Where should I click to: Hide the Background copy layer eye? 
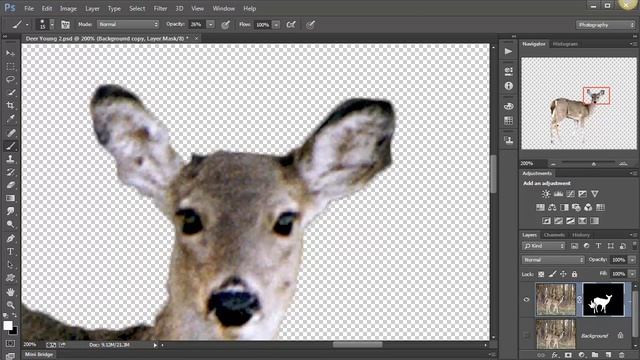click(527, 300)
